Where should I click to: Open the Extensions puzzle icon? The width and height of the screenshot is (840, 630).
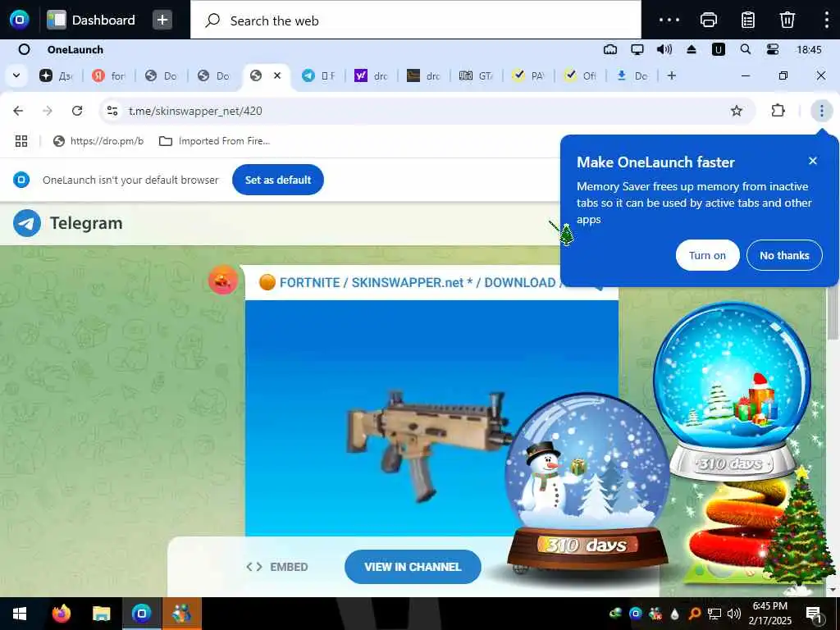click(778, 111)
